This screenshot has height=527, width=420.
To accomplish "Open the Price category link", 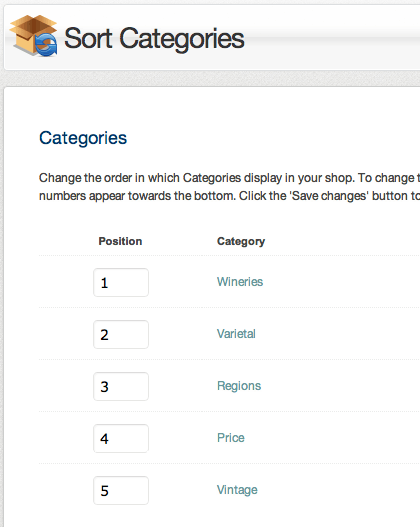I will [x=231, y=438].
